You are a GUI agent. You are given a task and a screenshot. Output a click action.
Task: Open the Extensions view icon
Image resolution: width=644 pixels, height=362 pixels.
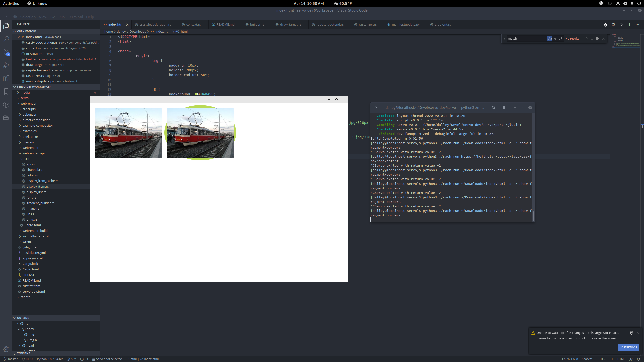(x=6, y=78)
